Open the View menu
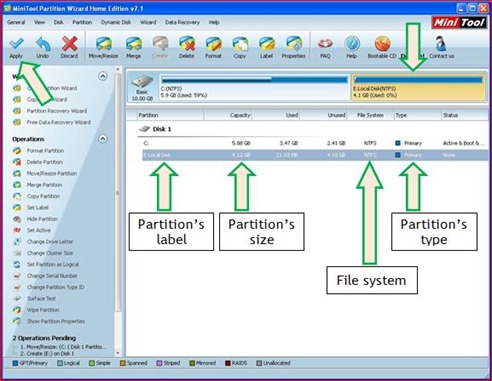The image size is (492, 381). (39, 22)
